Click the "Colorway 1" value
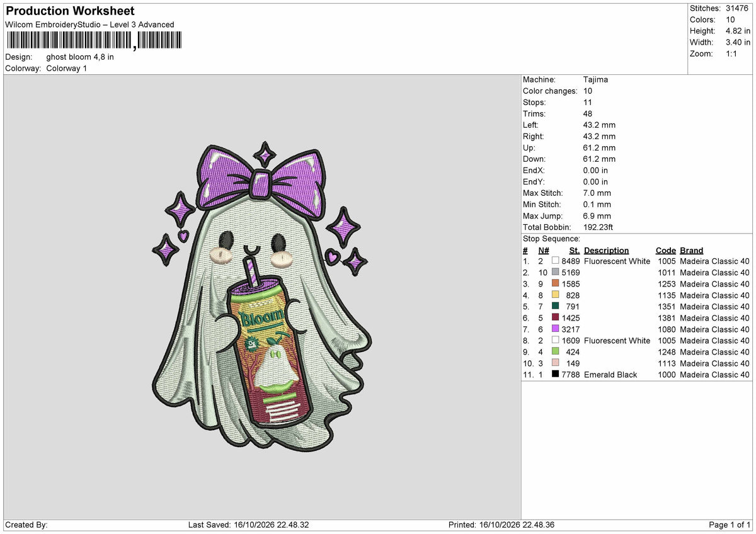Screen dimensions: 756x534 click(x=66, y=68)
